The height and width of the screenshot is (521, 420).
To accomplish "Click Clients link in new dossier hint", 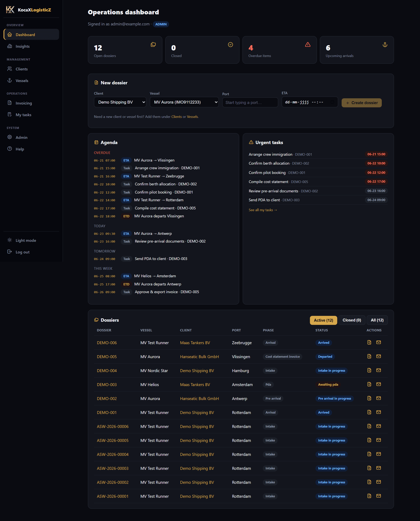I will point(176,117).
